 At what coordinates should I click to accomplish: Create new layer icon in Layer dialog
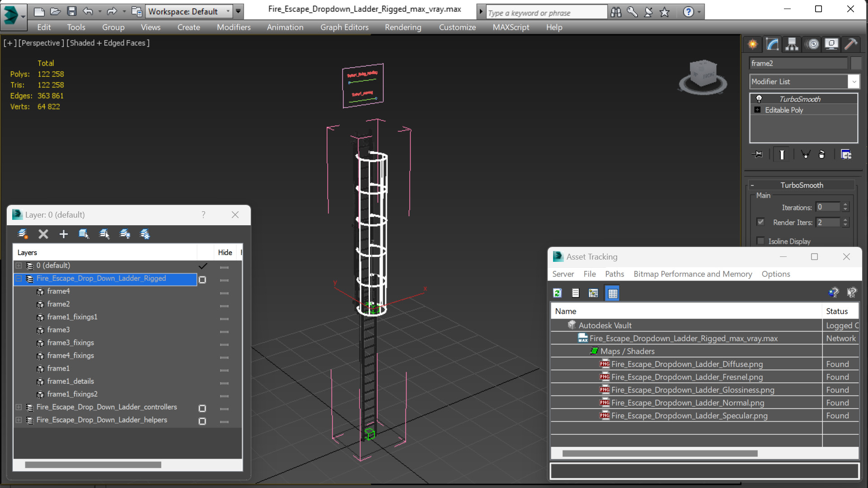tap(22, 234)
